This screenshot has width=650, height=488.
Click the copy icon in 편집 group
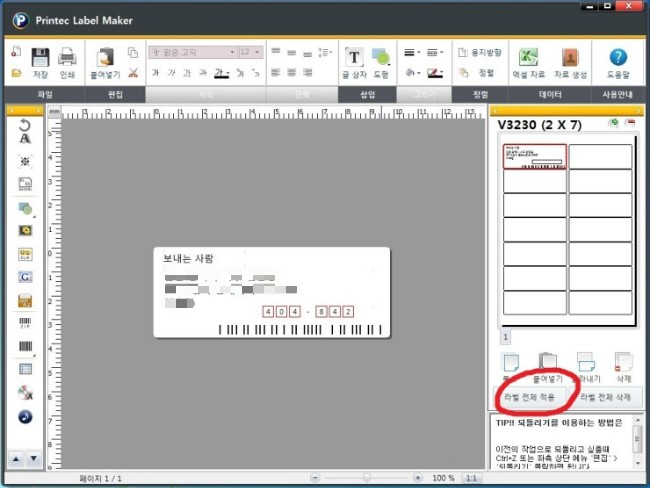[133, 52]
